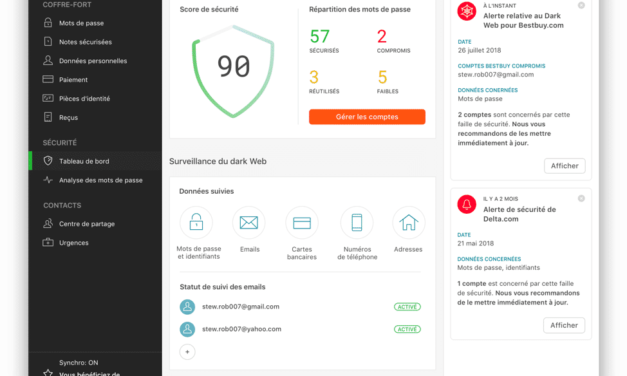Screen dimensions: 627x376
Task: Click the Pièces d'identité ID icon
Action: tap(48, 98)
